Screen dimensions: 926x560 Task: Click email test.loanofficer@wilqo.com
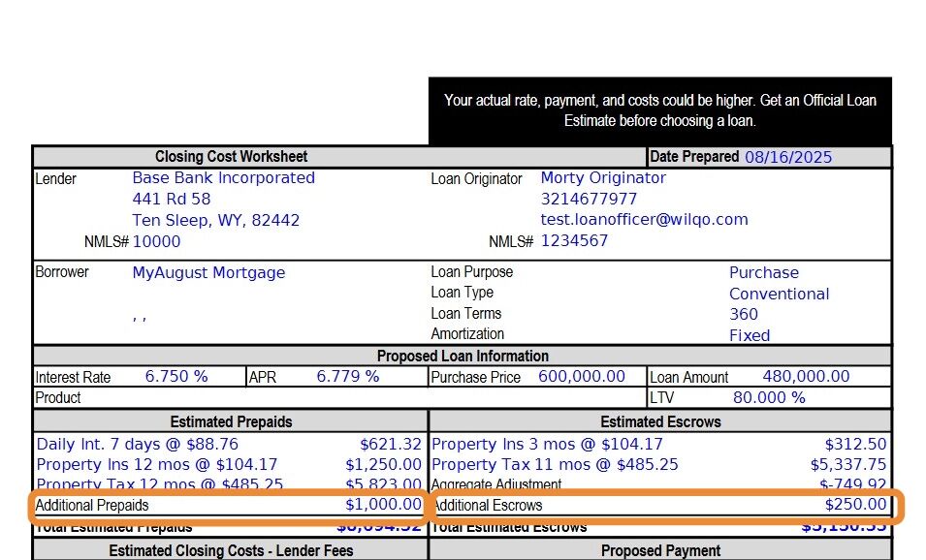click(644, 220)
